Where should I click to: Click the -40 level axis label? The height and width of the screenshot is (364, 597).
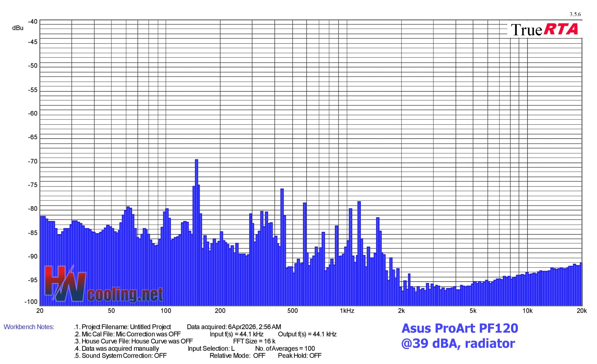coord(32,22)
